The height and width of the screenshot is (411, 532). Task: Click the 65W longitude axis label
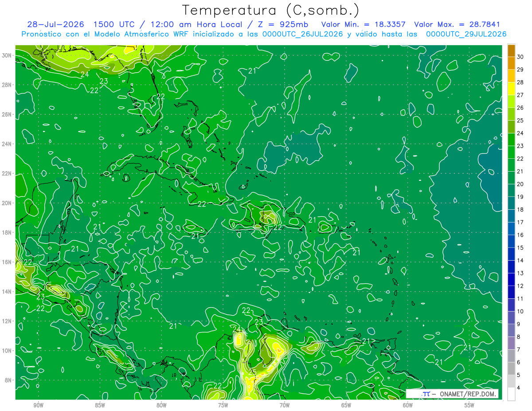click(x=346, y=405)
